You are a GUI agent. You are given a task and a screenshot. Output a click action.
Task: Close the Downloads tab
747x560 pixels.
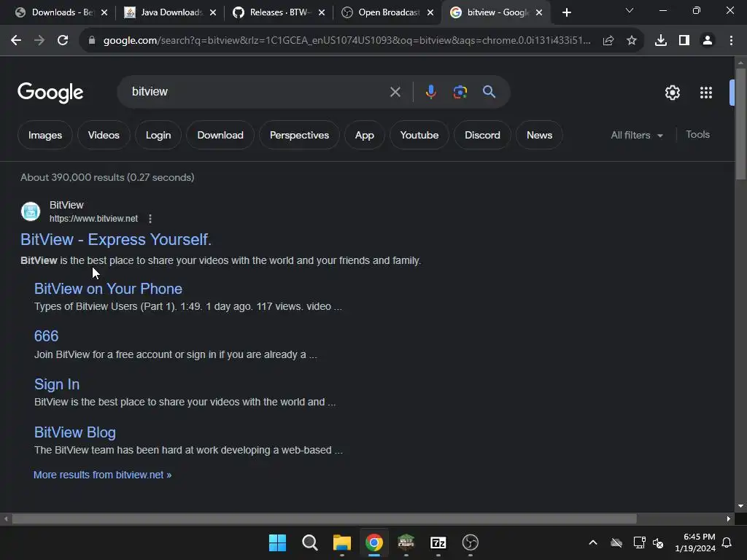pyautogui.click(x=104, y=12)
